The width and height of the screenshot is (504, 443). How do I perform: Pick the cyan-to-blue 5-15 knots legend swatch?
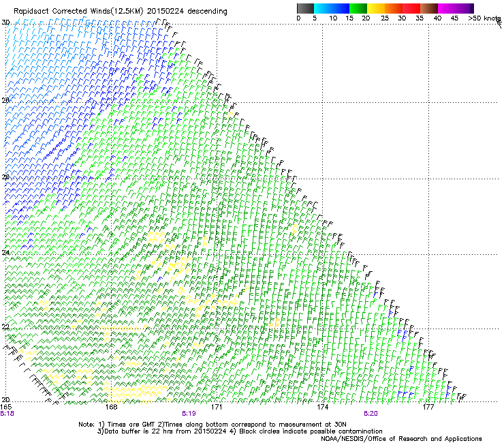pyautogui.click(x=332, y=9)
